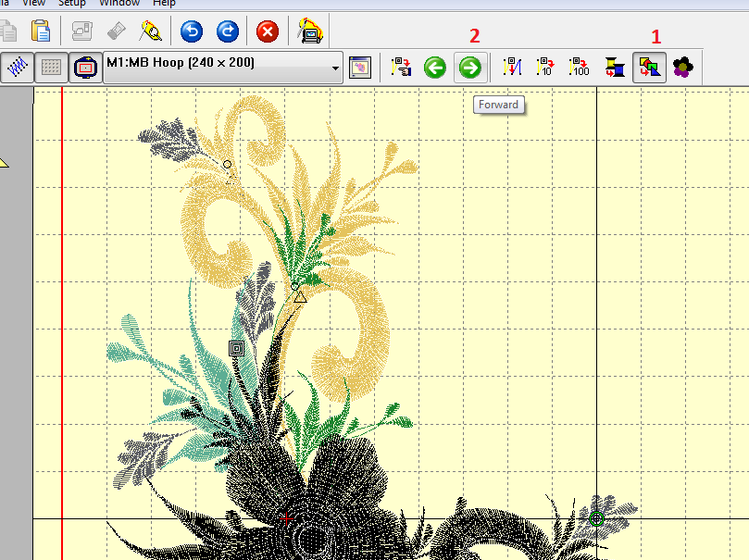Toggle the hoop display button
Screen dimensions: 749x560
tap(86, 68)
